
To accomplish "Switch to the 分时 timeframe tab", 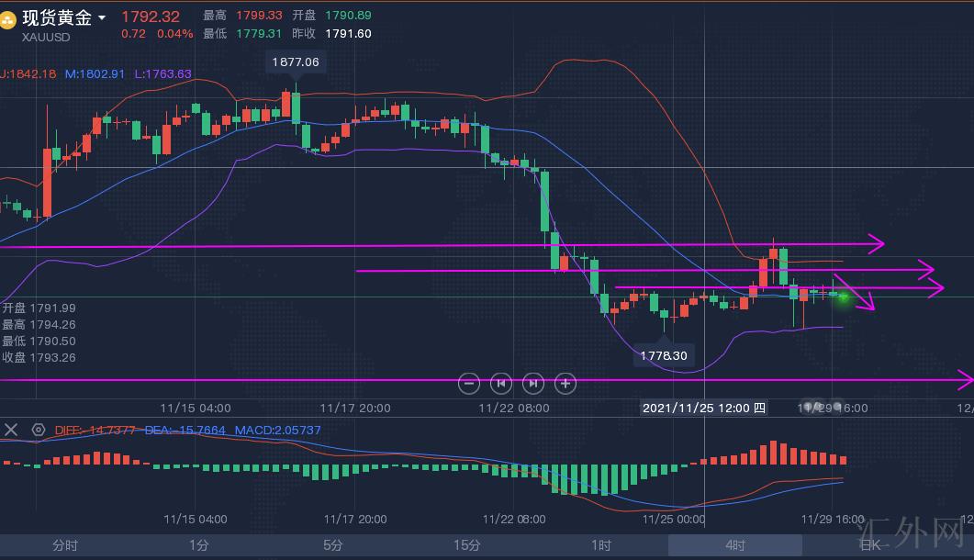I will [65, 545].
